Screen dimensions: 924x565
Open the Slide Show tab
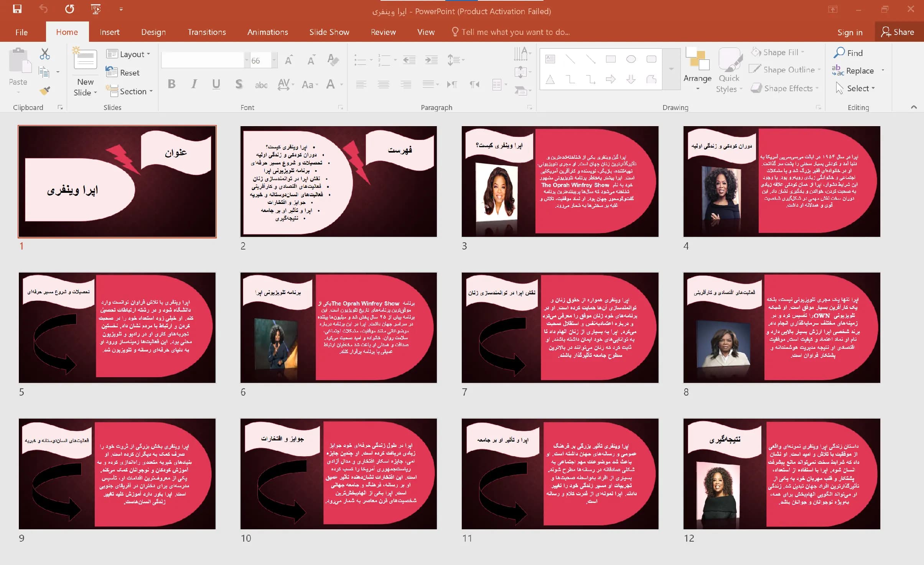329,32
